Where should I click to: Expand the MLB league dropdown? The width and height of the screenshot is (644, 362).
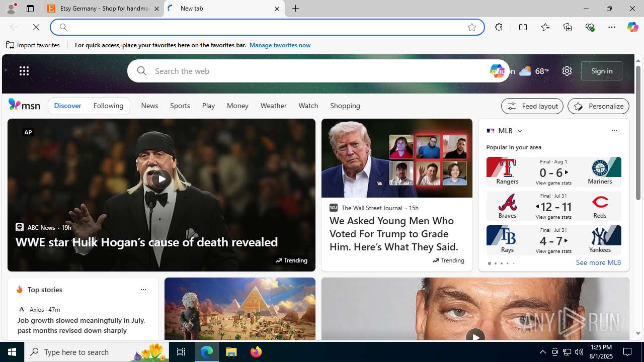click(519, 131)
